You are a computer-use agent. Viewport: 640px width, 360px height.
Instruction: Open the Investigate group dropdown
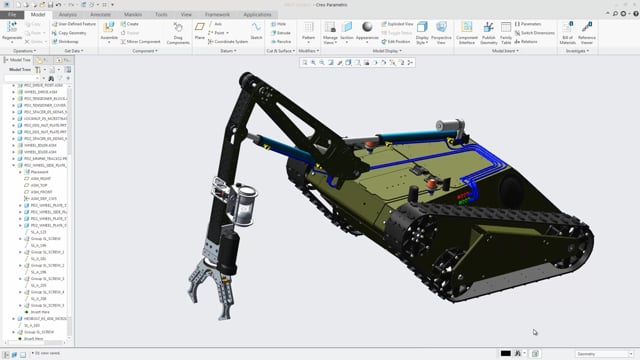(577, 51)
